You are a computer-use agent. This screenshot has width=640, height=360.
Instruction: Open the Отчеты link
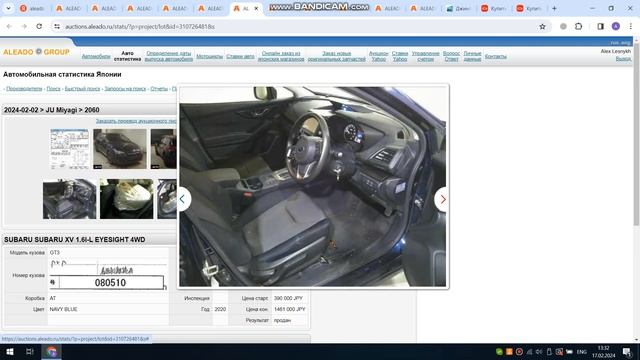click(x=159, y=89)
